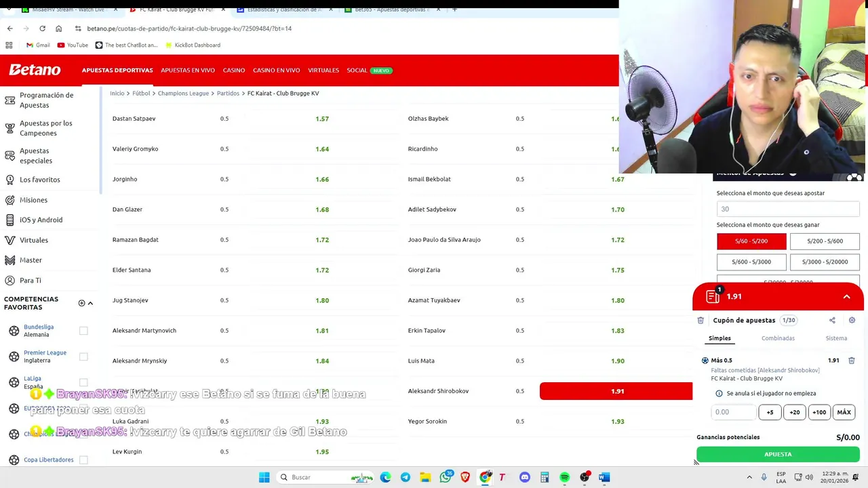Add +5 to the stake
Screen dimensions: 868x488
(770, 412)
